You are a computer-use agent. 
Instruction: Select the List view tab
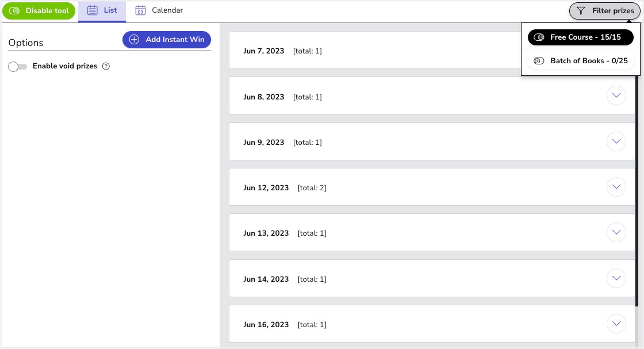pyautogui.click(x=102, y=11)
